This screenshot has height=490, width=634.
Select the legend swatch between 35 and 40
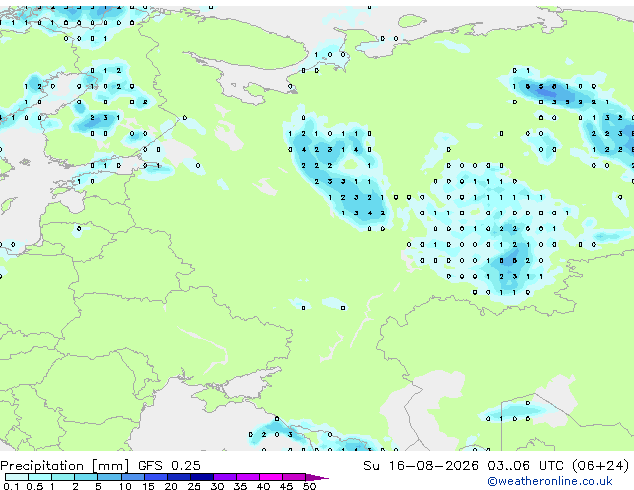click(248, 477)
